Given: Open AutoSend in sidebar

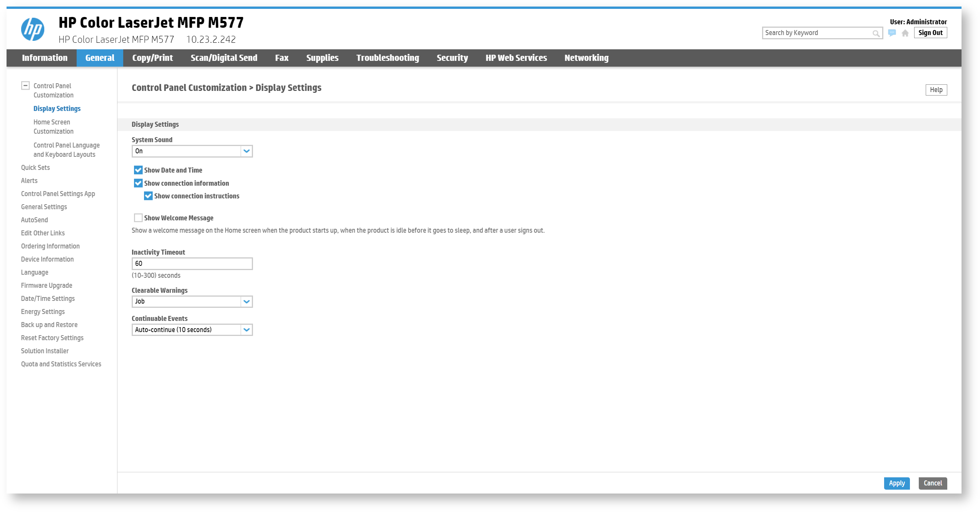Looking at the screenshot, I should 35,220.
